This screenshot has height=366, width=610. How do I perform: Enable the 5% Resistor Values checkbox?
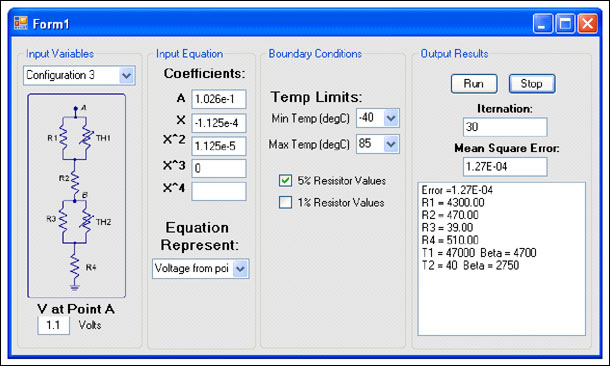point(285,180)
